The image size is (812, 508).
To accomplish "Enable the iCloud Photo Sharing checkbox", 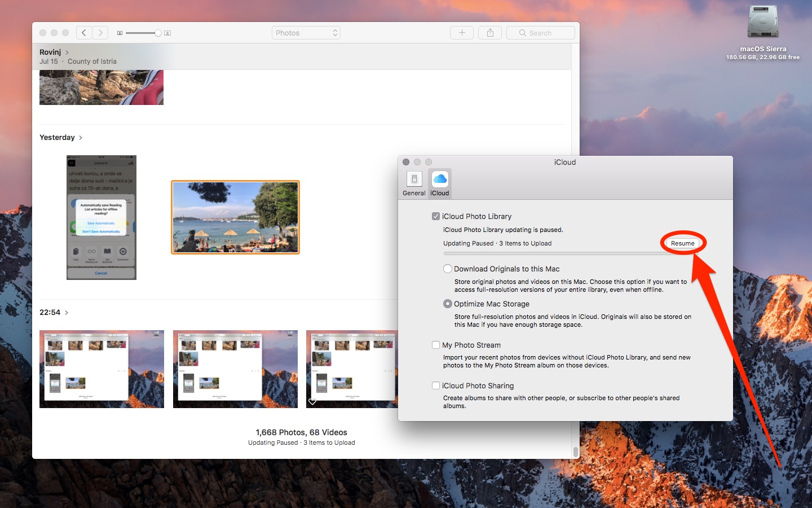I will (436, 386).
